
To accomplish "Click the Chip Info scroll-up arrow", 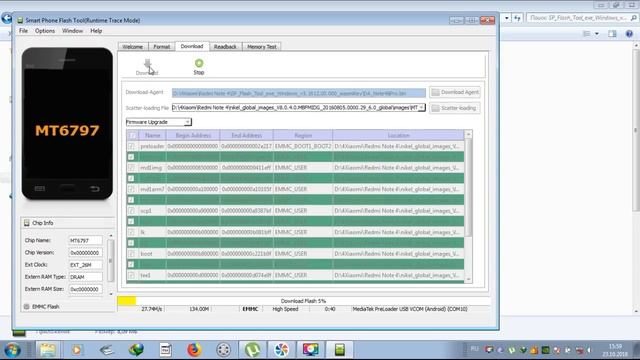I will [x=111, y=236].
